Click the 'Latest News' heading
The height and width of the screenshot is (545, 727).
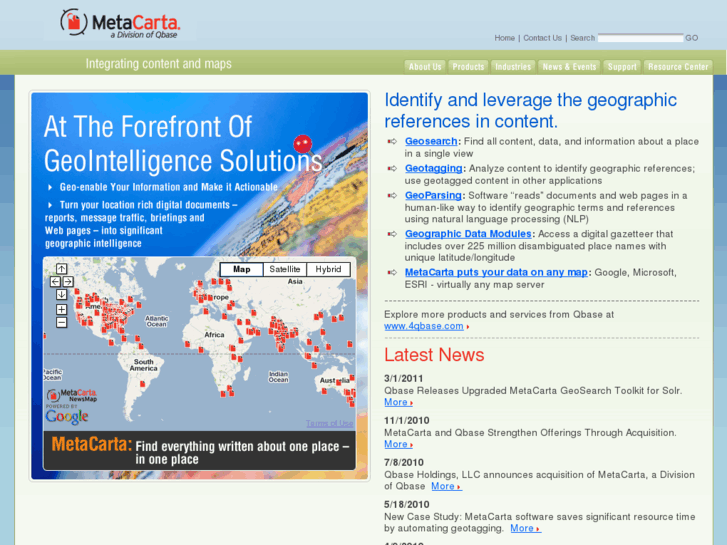[x=434, y=355]
